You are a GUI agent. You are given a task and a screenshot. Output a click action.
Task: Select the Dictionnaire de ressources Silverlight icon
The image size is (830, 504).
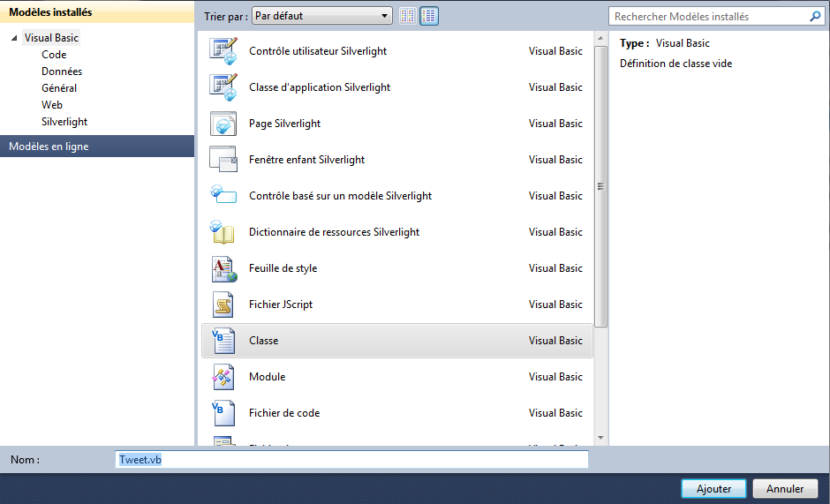(x=223, y=232)
